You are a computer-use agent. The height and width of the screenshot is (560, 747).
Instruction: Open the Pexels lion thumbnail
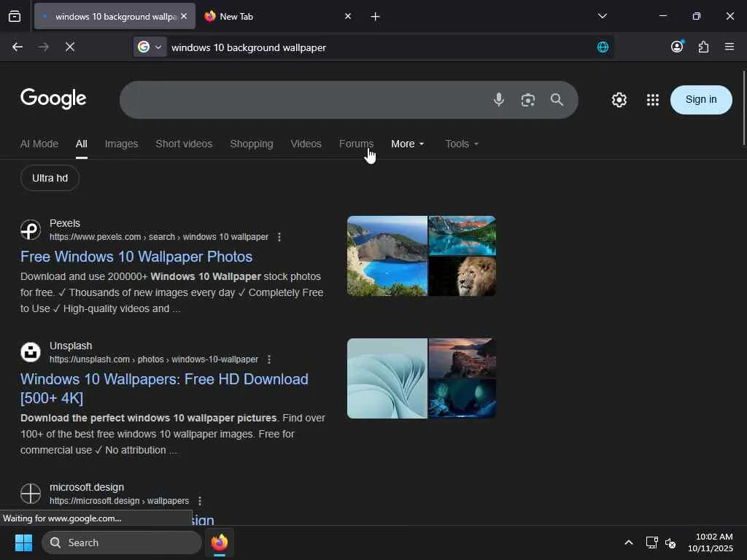[462, 276]
